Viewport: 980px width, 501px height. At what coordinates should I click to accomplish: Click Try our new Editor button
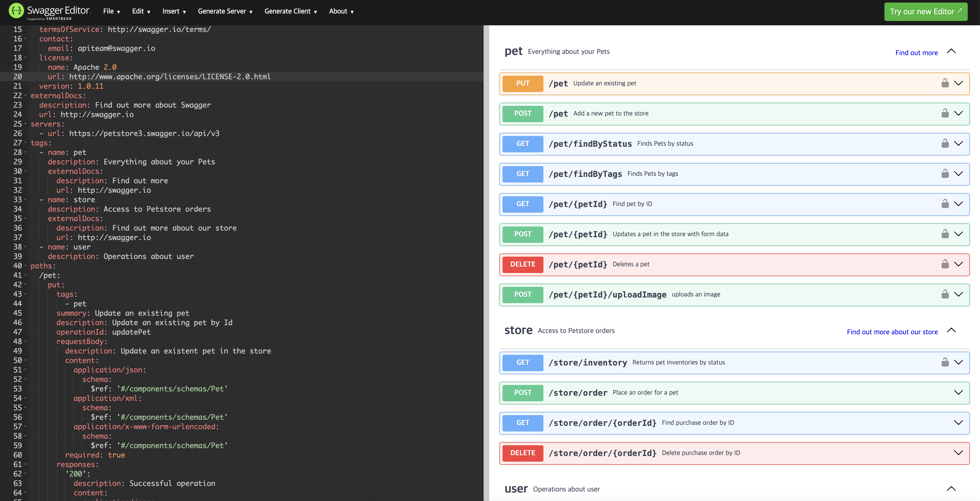(x=926, y=12)
